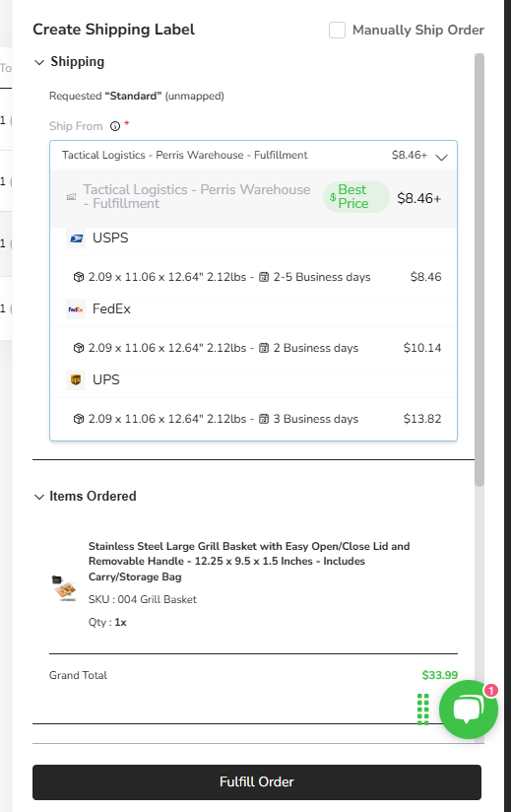
Task: Select Tactical Logistics Perris Warehouse option
Action: [x=253, y=197]
